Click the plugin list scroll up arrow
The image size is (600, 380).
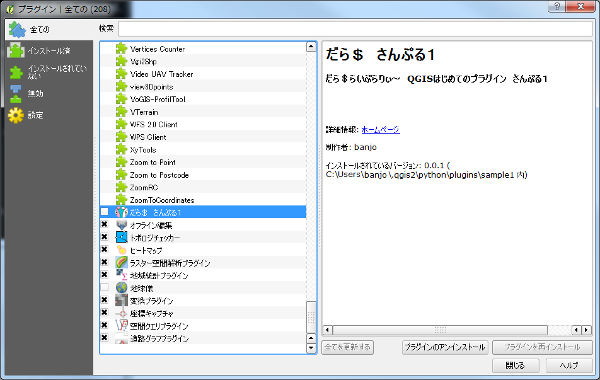tap(311, 47)
